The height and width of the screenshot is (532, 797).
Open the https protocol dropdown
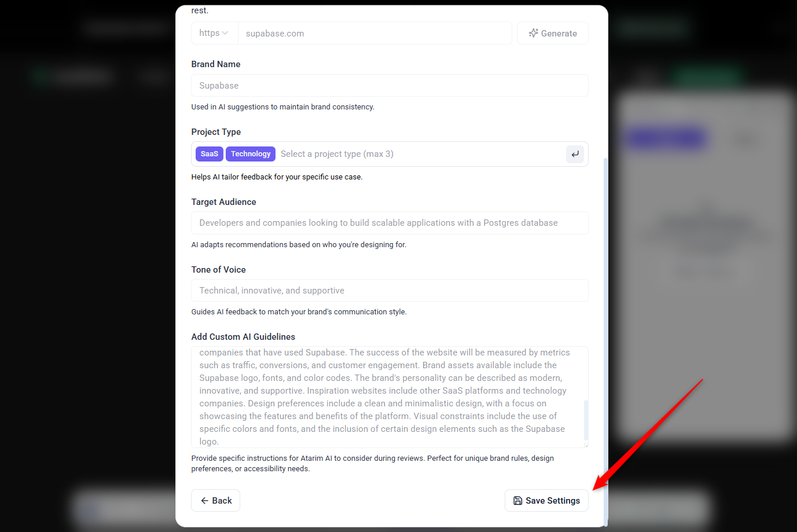215,33
